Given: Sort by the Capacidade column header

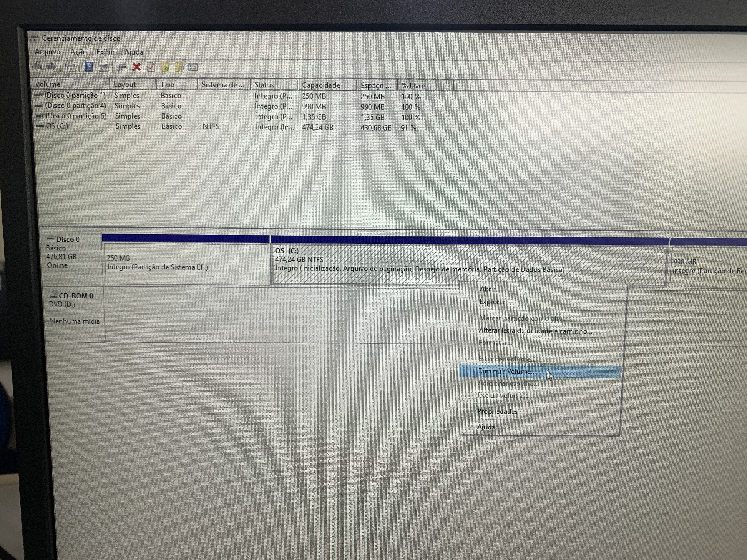Looking at the screenshot, I should click(x=321, y=85).
